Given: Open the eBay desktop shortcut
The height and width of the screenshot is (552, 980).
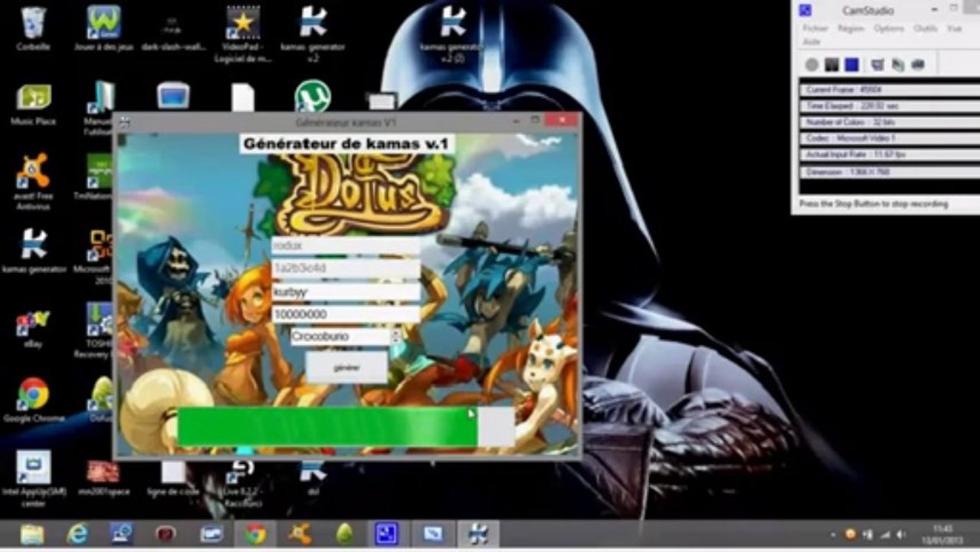Looking at the screenshot, I should coord(34,328).
